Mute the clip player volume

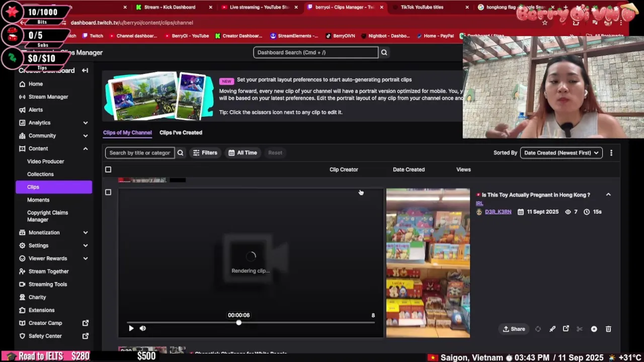pos(143,328)
